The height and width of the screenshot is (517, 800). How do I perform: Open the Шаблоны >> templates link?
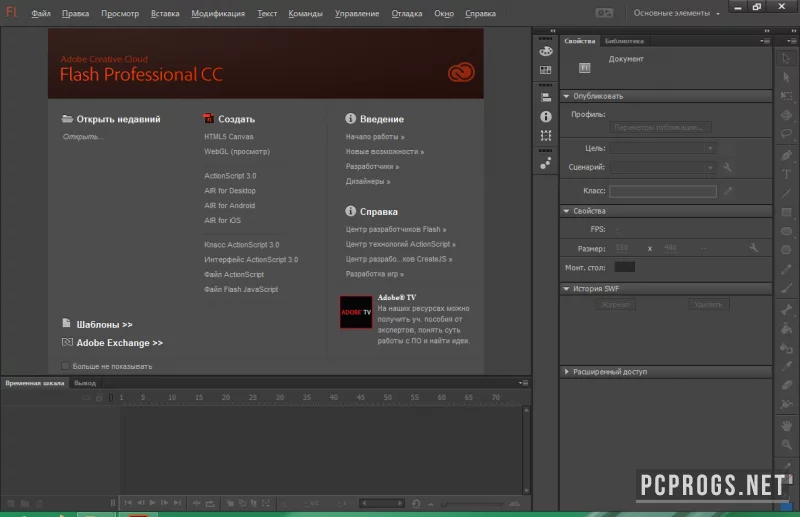[104, 325]
